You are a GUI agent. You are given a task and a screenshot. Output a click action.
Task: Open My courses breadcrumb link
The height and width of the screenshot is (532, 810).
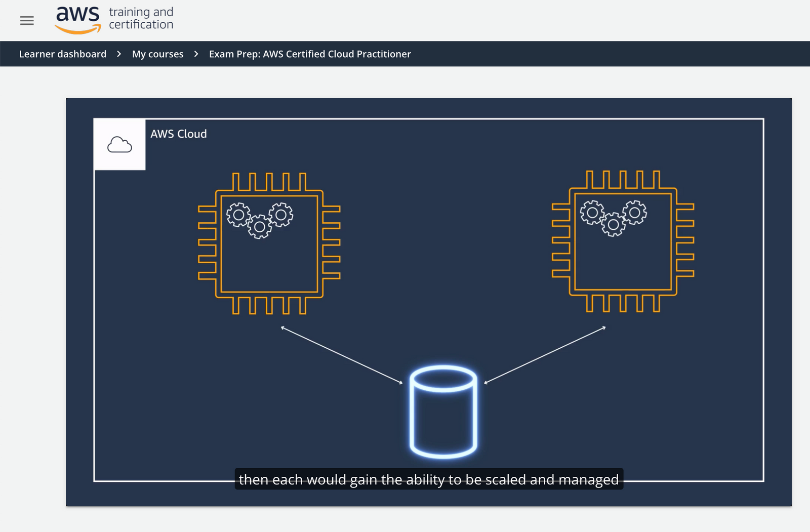tap(158, 54)
